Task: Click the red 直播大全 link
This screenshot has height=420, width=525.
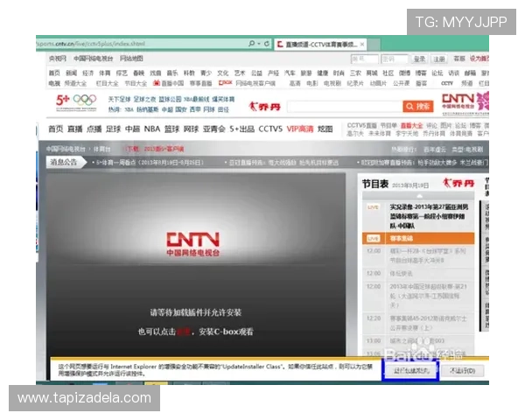Action: pyautogui.click(x=411, y=126)
